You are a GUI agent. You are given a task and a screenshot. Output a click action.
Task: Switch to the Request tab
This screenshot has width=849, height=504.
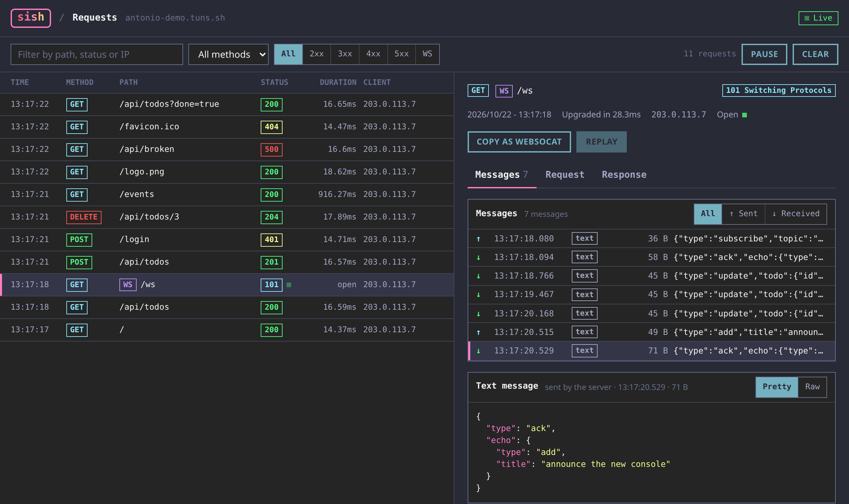[x=565, y=175]
